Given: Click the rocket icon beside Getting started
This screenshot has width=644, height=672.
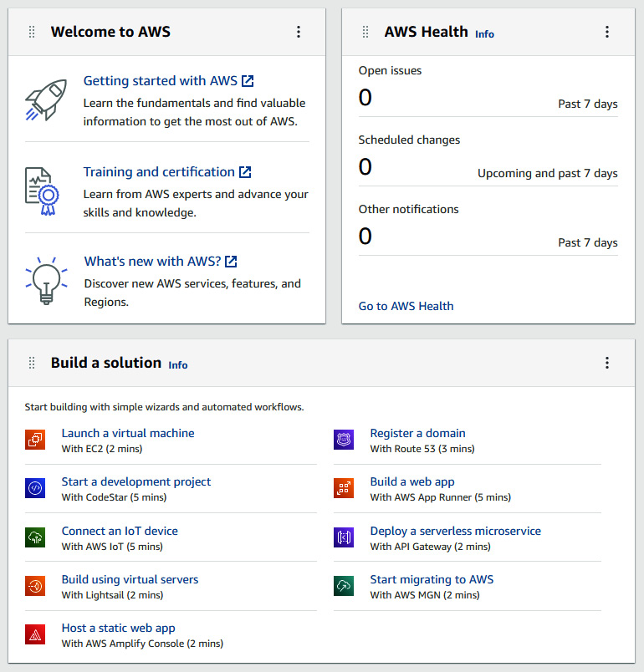Looking at the screenshot, I should click(x=46, y=99).
